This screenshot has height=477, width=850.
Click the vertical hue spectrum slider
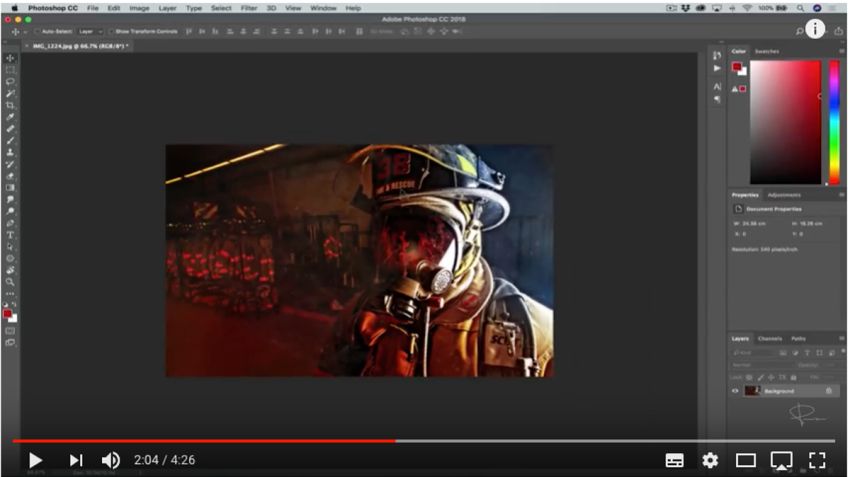[x=834, y=123]
